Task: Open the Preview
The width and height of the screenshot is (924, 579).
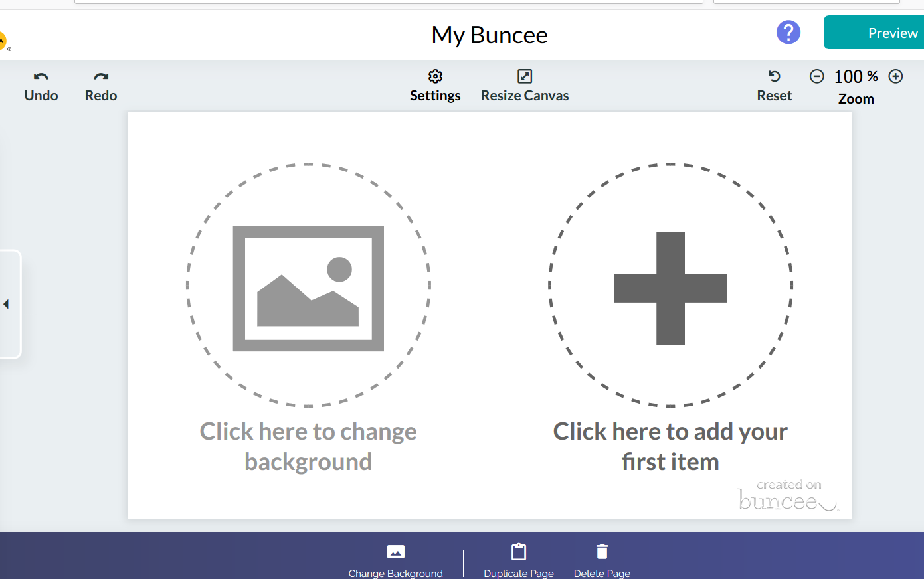Action: coord(891,32)
